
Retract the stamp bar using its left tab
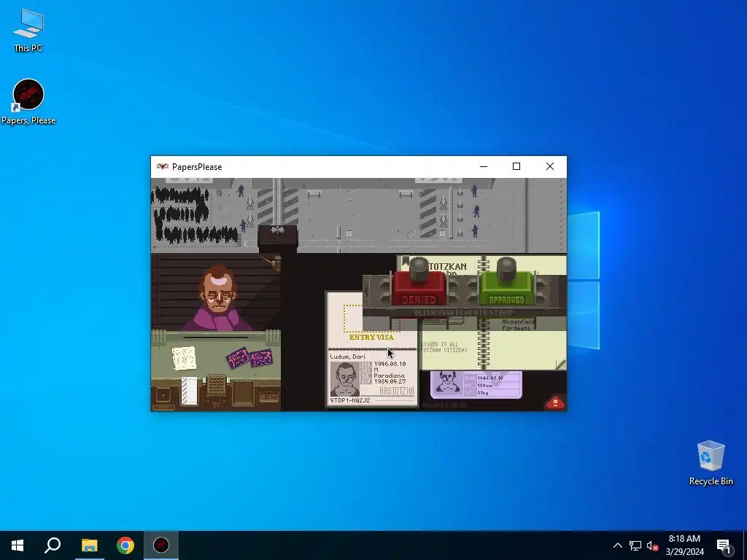(x=366, y=292)
